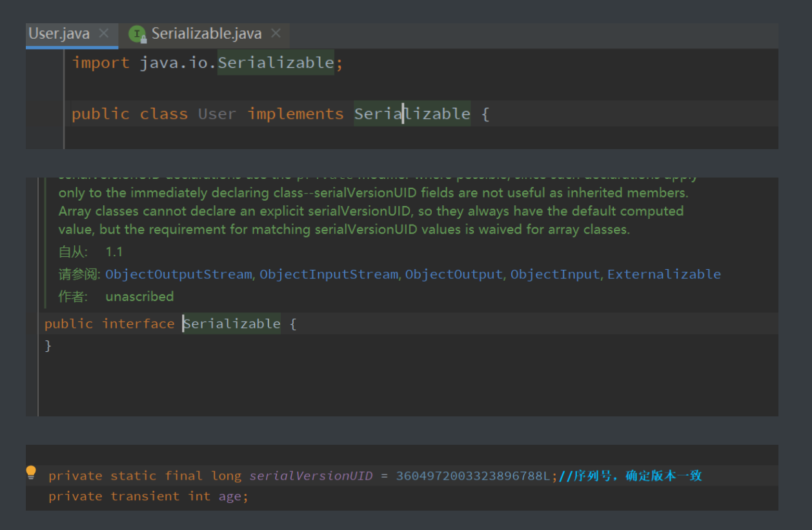
Task: Click doc line starting 'Array classes cannot declare'
Action: coord(371,211)
